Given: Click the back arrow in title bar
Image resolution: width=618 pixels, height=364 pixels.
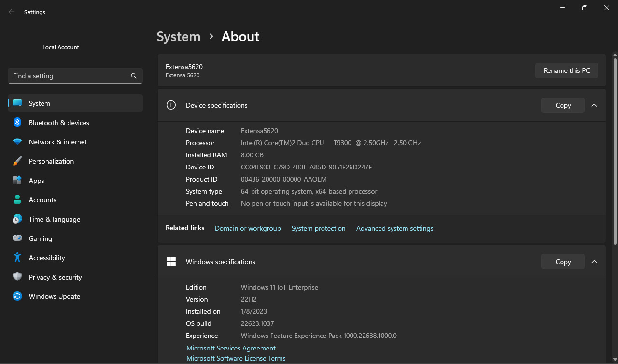Looking at the screenshot, I should tap(12, 12).
